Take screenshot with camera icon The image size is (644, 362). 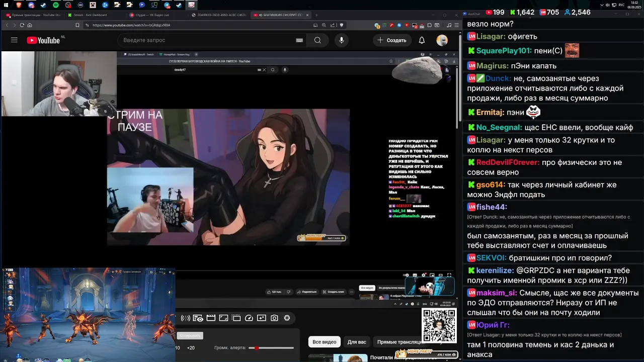(x=274, y=318)
